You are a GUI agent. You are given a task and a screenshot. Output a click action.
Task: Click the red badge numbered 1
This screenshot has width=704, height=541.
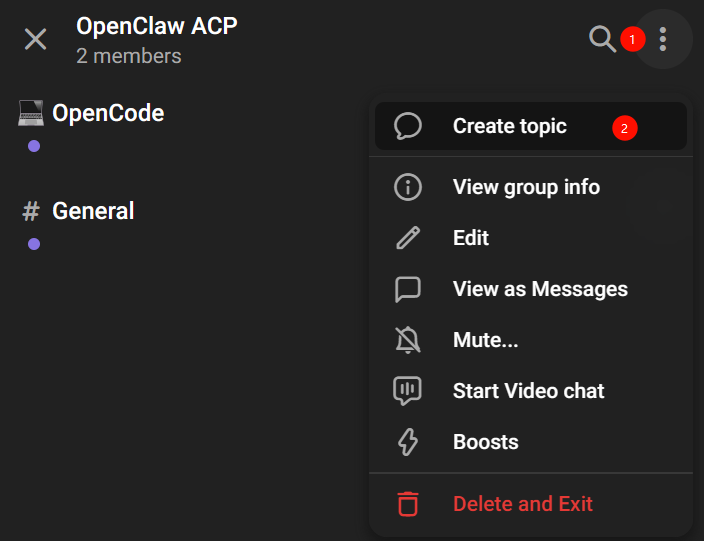pyautogui.click(x=631, y=39)
